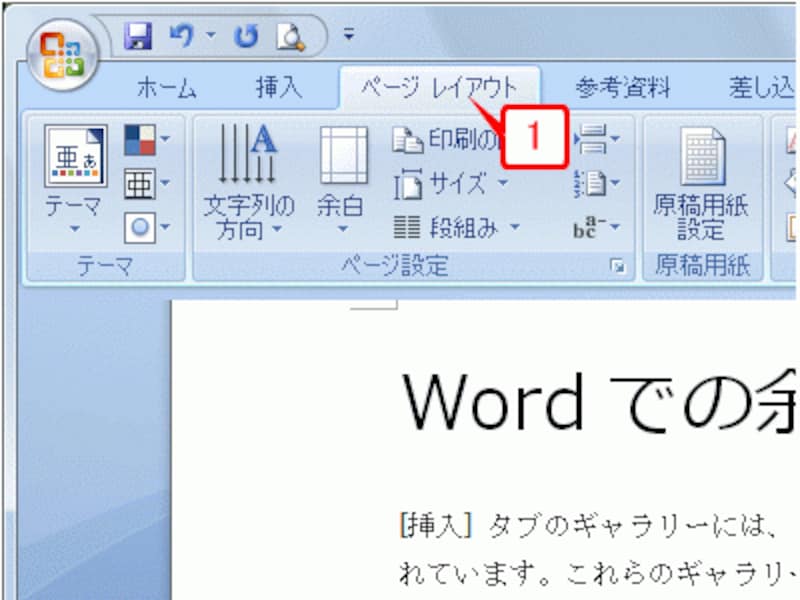The width and height of the screenshot is (800, 600).
Task: Open print preview from Quick Access toolbar
Action: (x=290, y=37)
